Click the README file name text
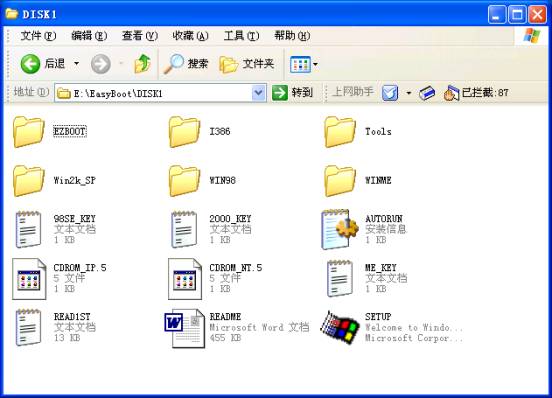 pyautogui.click(x=225, y=317)
